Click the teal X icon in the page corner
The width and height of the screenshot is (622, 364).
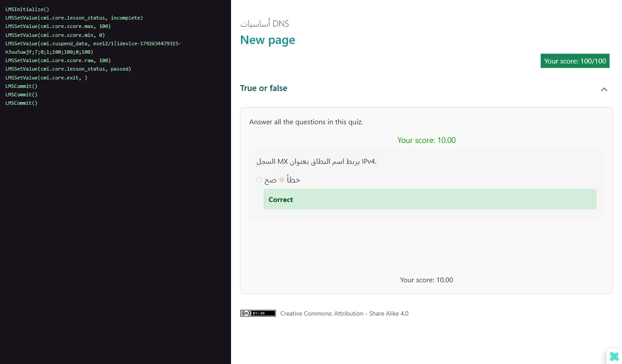[x=614, y=356]
